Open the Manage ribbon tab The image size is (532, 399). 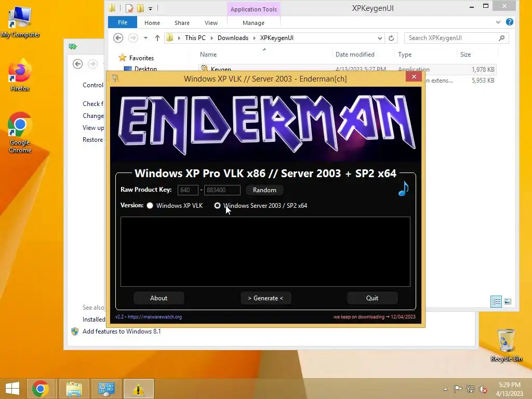click(254, 23)
